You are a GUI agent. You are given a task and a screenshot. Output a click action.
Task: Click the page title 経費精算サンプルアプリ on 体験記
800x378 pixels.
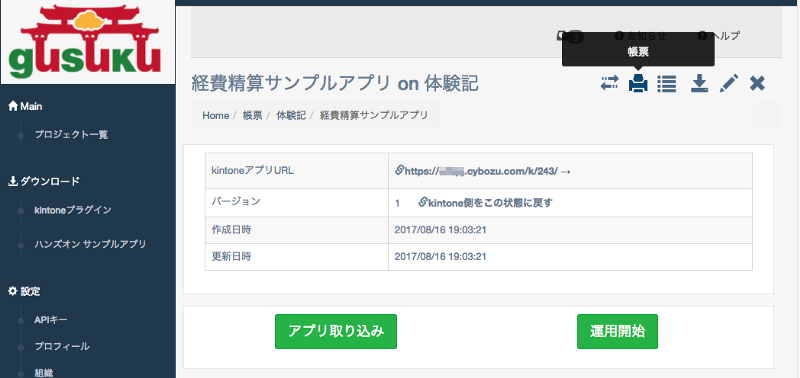(335, 83)
